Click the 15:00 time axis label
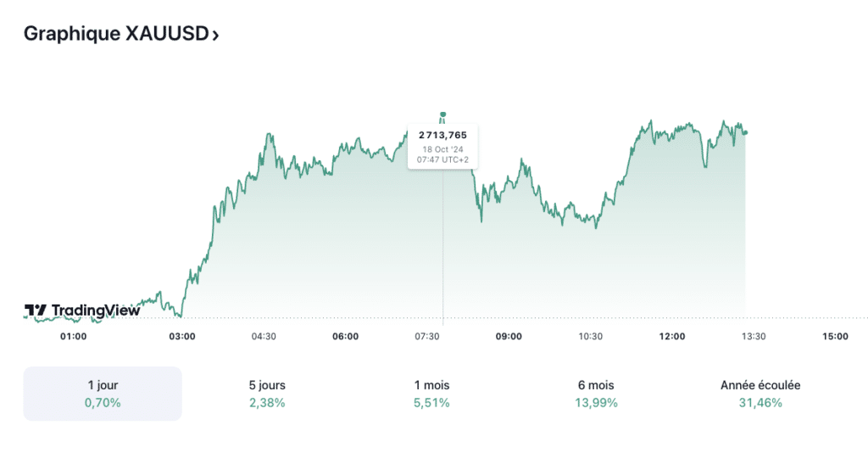Screen dimensions: 868x453 point(835,337)
